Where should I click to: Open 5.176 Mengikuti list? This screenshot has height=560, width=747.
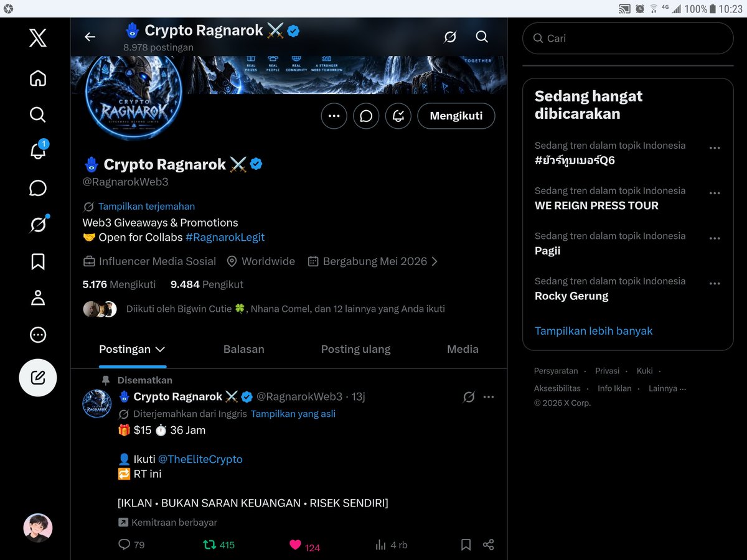coord(119,284)
